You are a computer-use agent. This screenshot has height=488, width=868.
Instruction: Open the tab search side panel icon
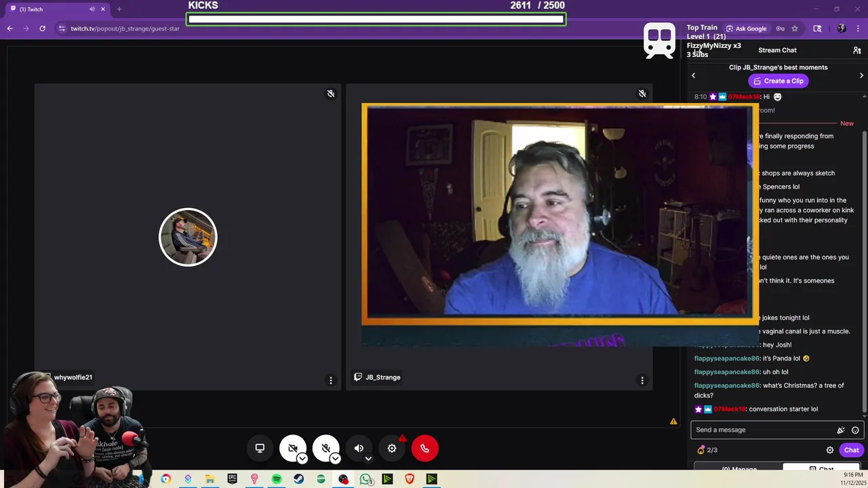click(x=817, y=28)
